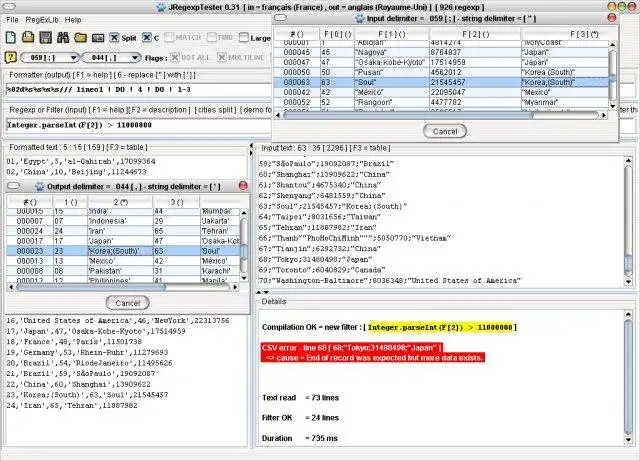The width and height of the screenshot is (640, 461).
Task: Click the Formatter output text field
Action: pos(139,89)
